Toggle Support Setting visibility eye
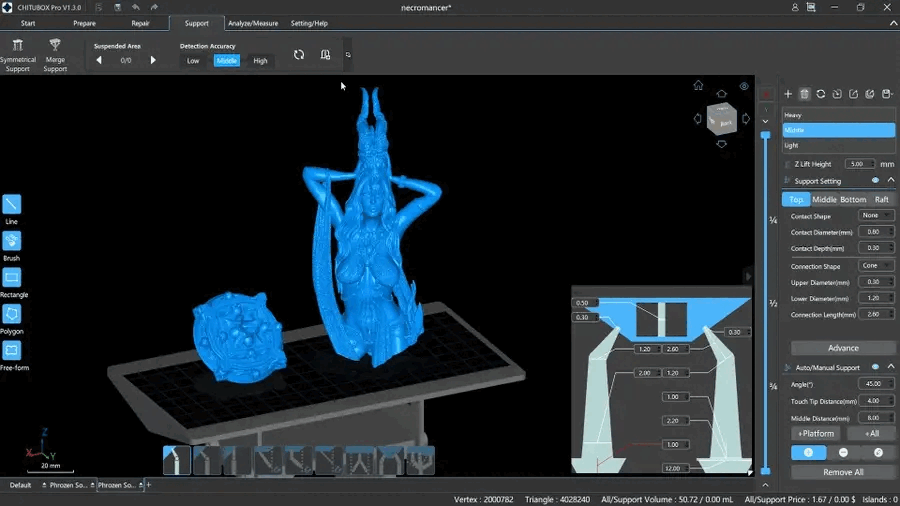Image resolution: width=900 pixels, height=506 pixels. pyautogui.click(x=875, y=181)
